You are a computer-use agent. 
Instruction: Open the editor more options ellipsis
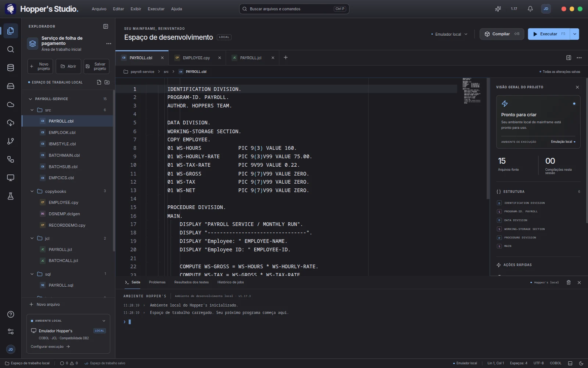(x=579, y=58)
